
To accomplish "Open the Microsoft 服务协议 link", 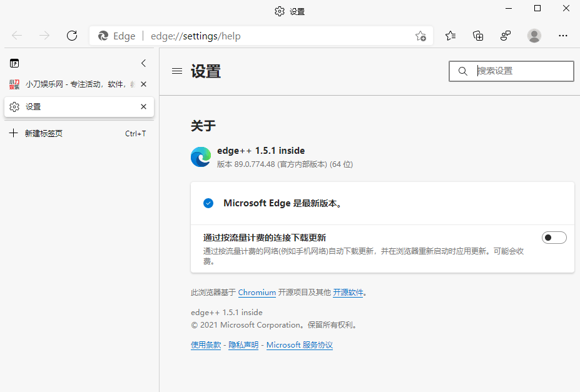I will [300, 344].
